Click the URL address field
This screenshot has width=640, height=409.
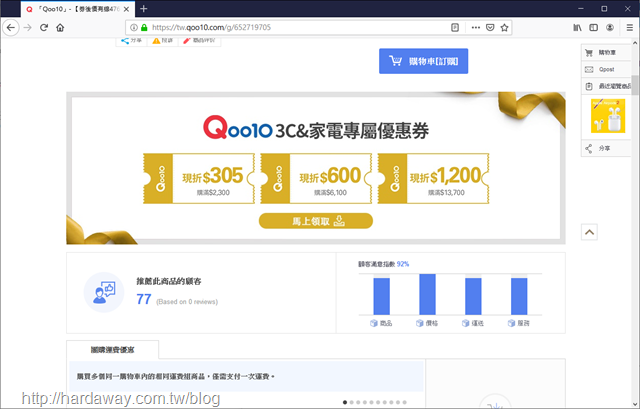298,28
